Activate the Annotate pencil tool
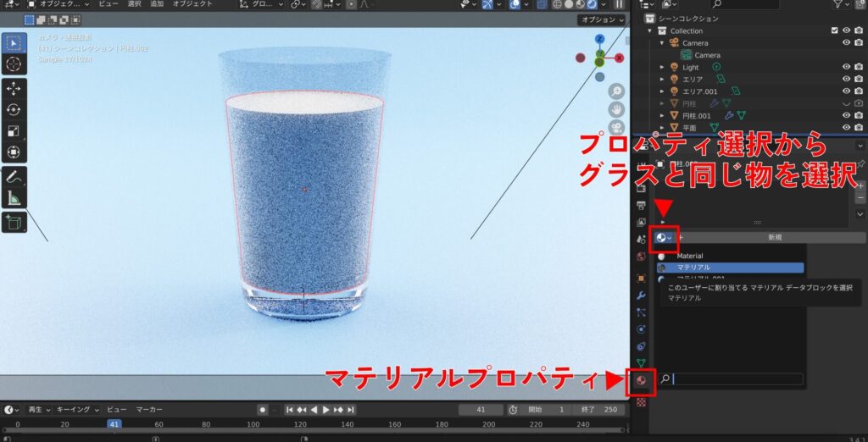The height and width of the screenshot is (442, 868). (x=14, y=177)
